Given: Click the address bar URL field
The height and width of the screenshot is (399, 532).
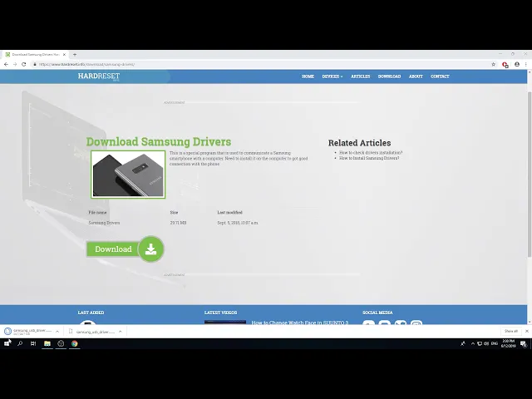Looking at the screenshot, I should tap(261, 64).
